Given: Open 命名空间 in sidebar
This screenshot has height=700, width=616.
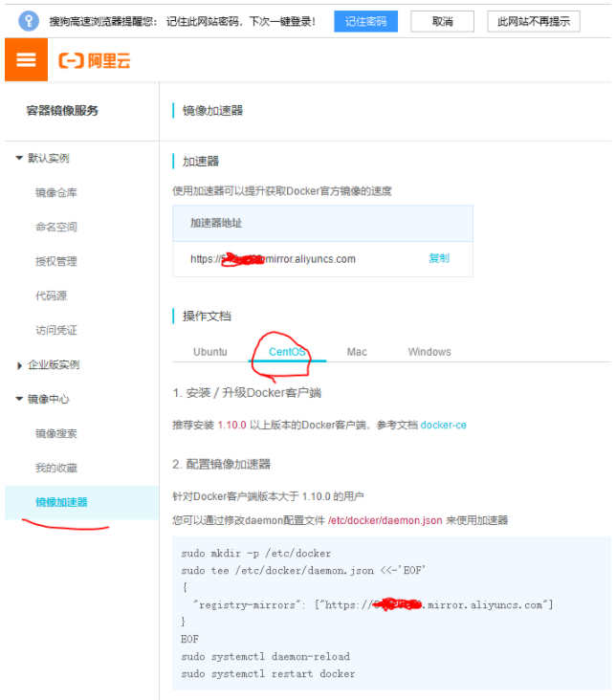Looking at the screenshot, I should pos(56,228).
